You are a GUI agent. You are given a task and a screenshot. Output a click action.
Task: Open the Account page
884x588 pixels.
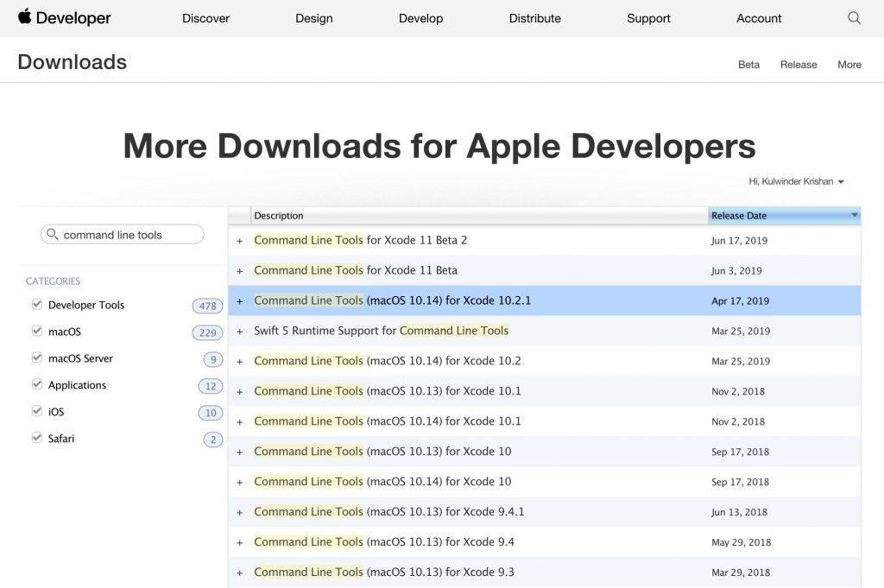click(759, 18)
